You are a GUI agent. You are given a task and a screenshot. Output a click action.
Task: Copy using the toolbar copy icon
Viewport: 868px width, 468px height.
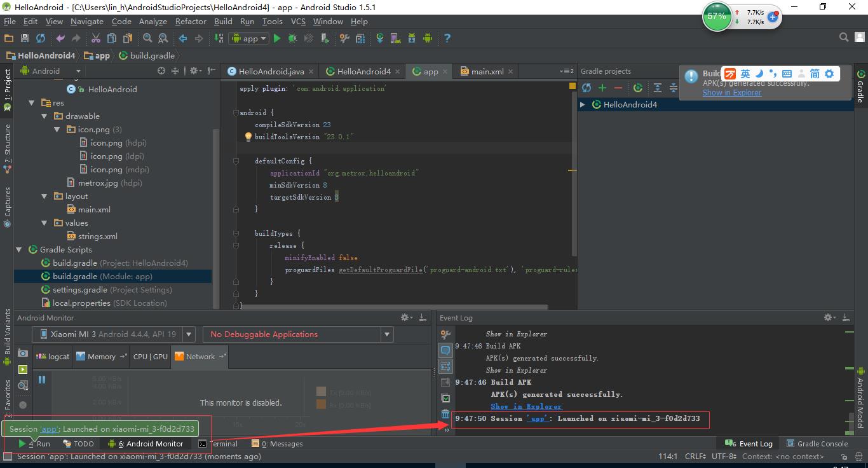[x=111, y=38]
